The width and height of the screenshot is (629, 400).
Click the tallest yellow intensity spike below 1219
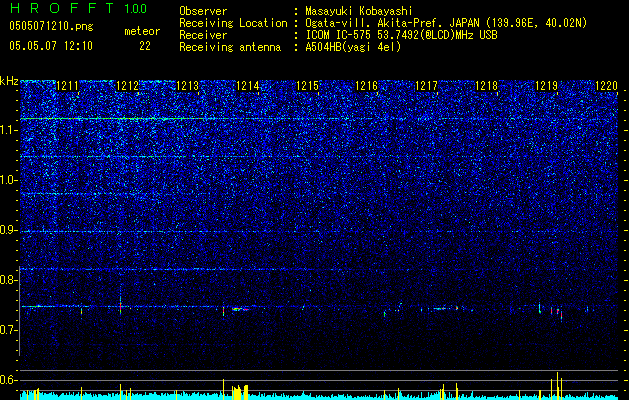tap(557, 386)
